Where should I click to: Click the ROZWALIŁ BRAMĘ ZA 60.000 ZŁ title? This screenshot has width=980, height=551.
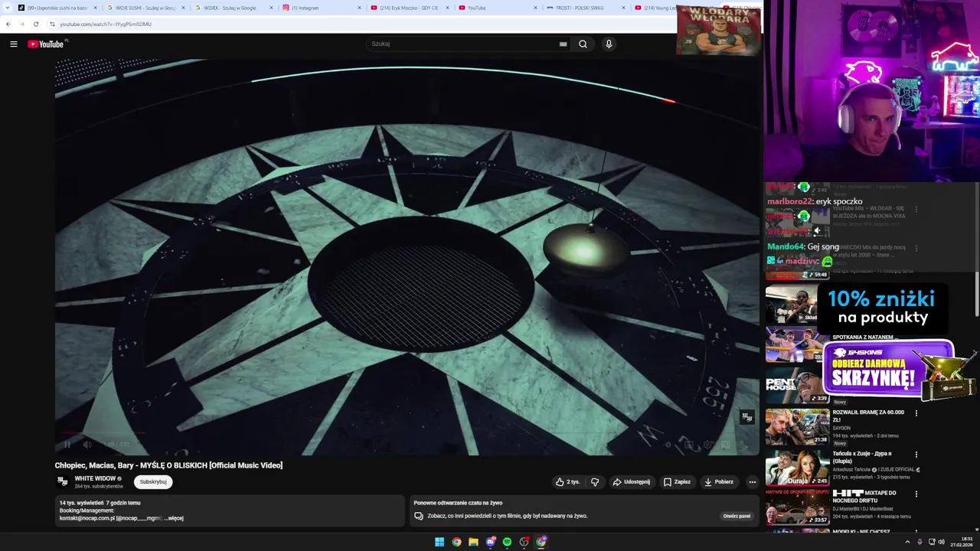(869, 416)
